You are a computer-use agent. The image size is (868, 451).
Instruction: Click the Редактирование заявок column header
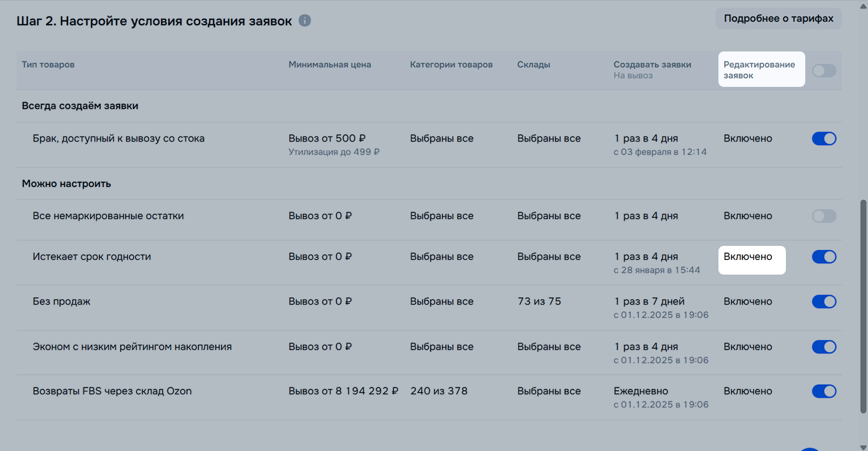759,69
